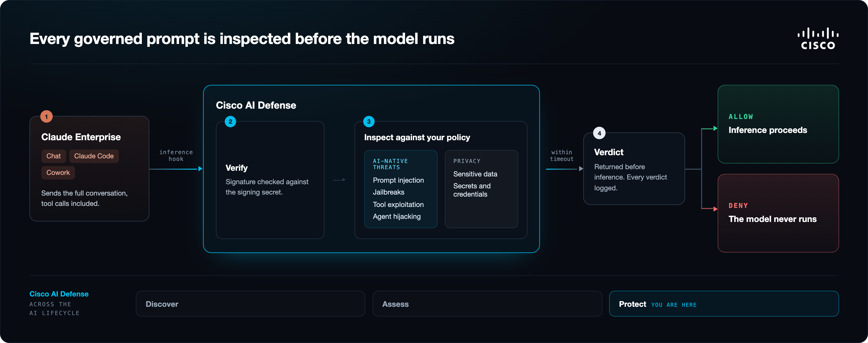Click the Jailbreaks item
This screenshot has height=343, width=868.
pos(389,192)
